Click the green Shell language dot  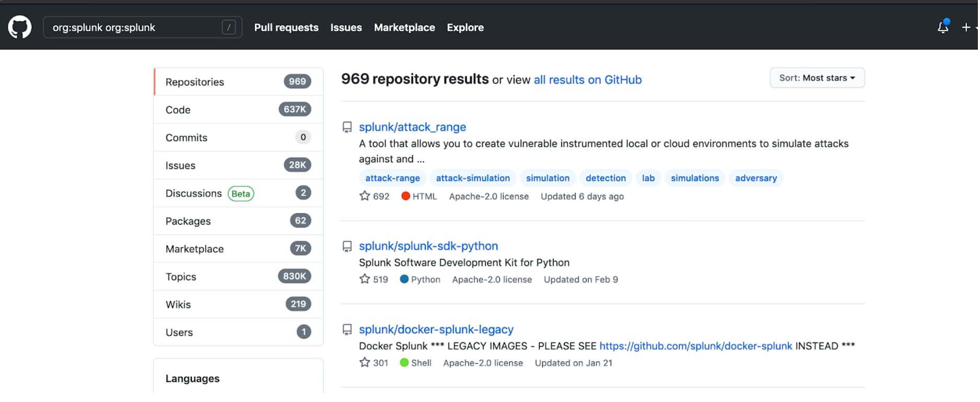pos(404,362)
